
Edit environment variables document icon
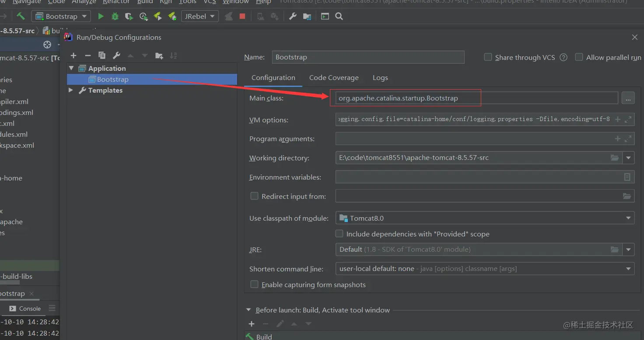coord(627,177)
